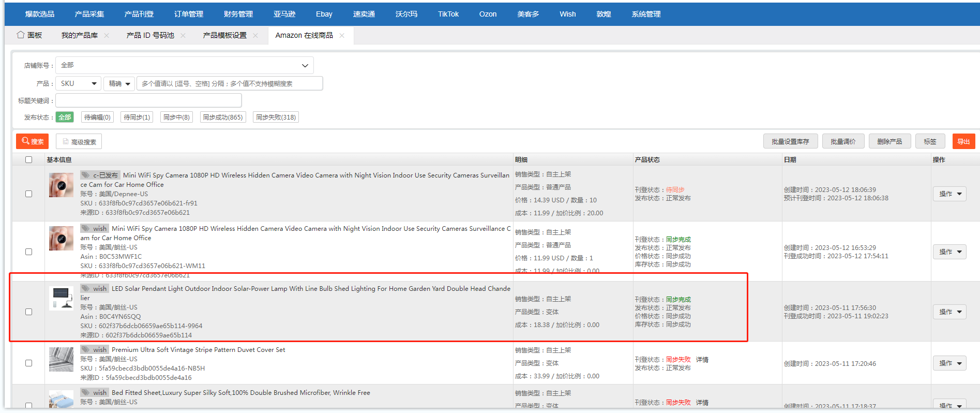
Task: Filter by 全部 publish status
Action: (x=65, y=117)
